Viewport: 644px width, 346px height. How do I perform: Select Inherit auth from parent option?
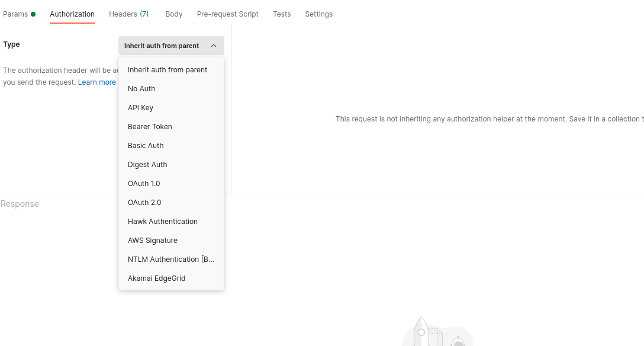(168, 70)
